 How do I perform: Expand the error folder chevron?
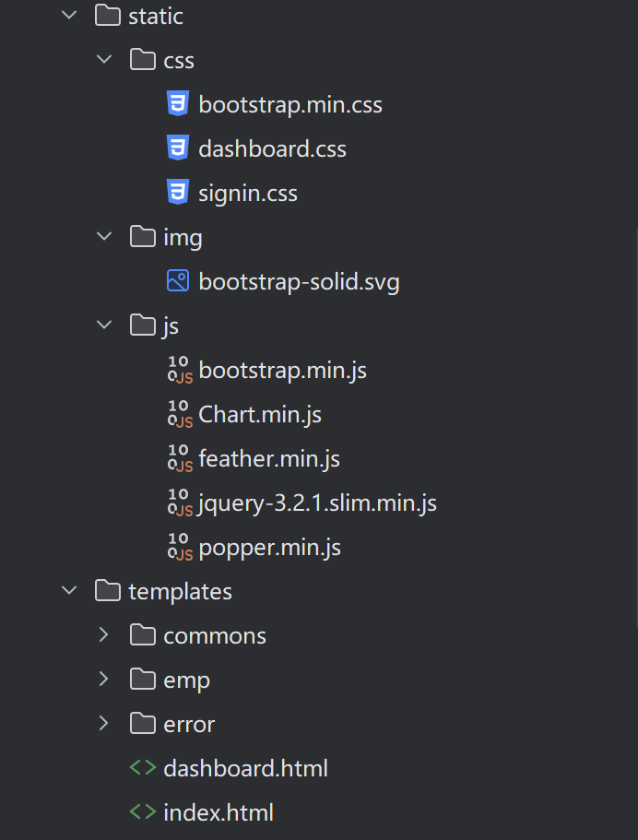[x=104, y=723]
